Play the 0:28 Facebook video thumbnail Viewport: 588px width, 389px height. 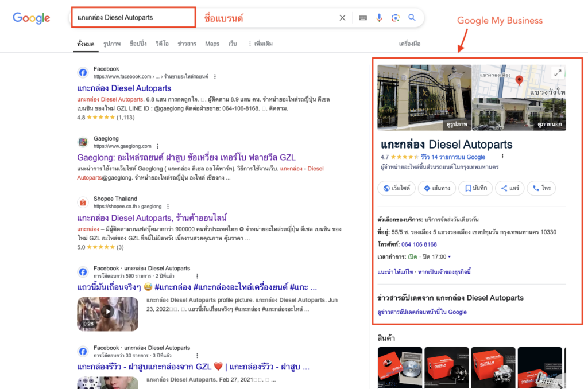(107, 313)
